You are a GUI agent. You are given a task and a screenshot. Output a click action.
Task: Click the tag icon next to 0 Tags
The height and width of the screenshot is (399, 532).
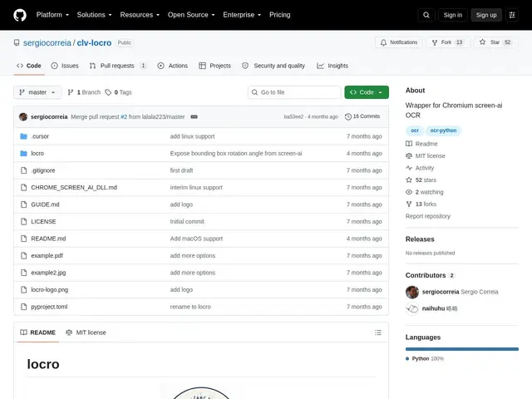108,92
